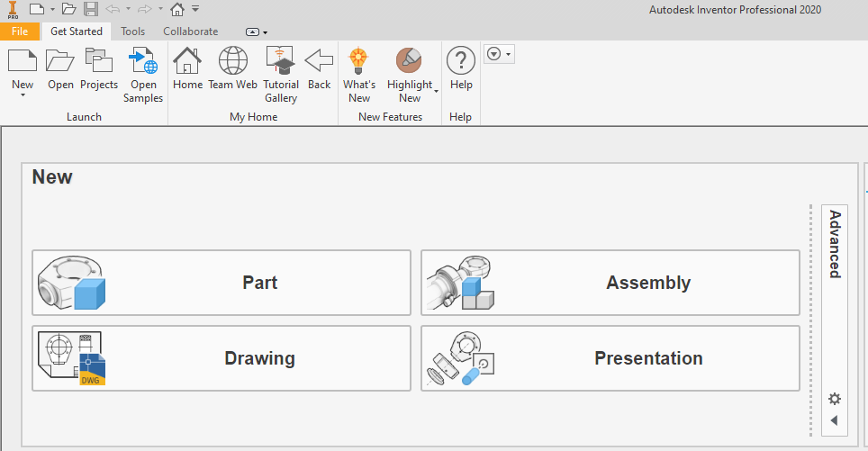868x451 pixels.
Task: Open Team Web from the ribbon
Action: tap(233, 69)
